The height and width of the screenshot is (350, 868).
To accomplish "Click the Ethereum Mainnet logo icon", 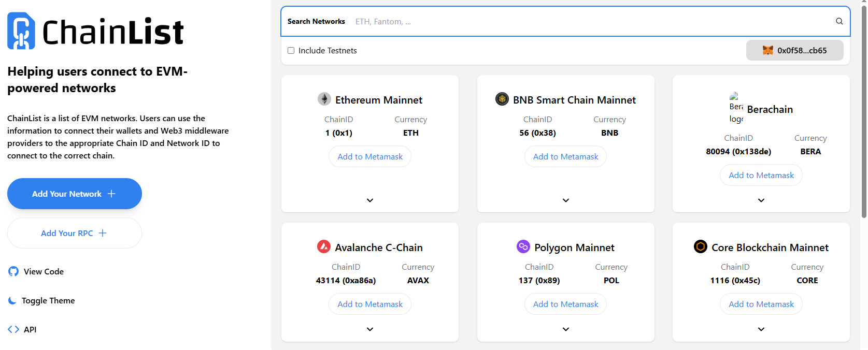I will pyautogui.click(x=324, y=99).
